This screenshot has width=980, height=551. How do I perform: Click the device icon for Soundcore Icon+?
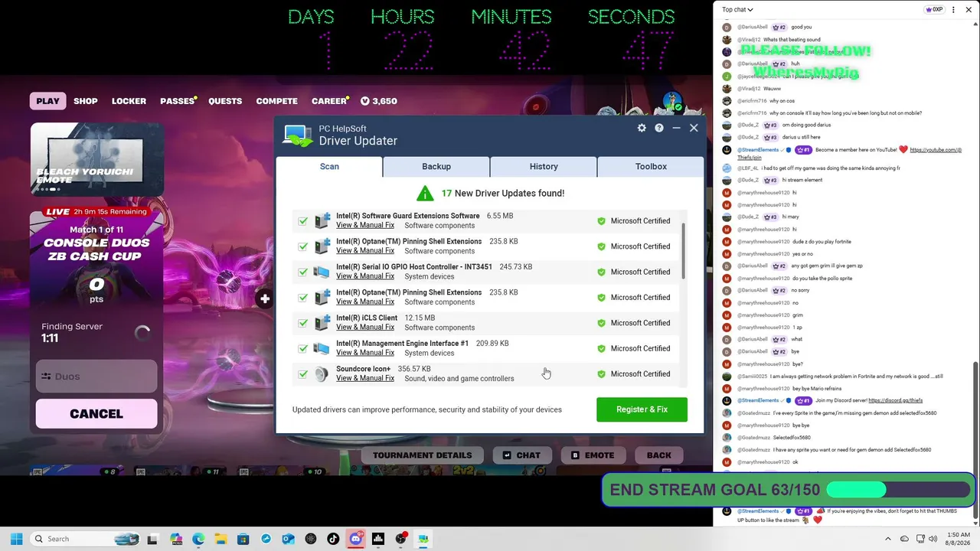pos(322,373)
